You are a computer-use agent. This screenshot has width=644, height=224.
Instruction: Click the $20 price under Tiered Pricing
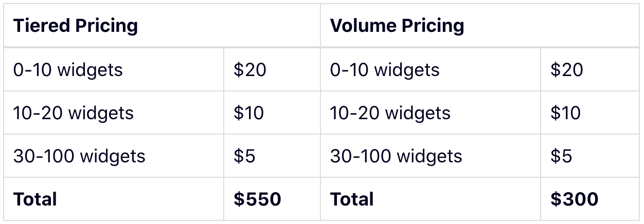coord(250,70)
